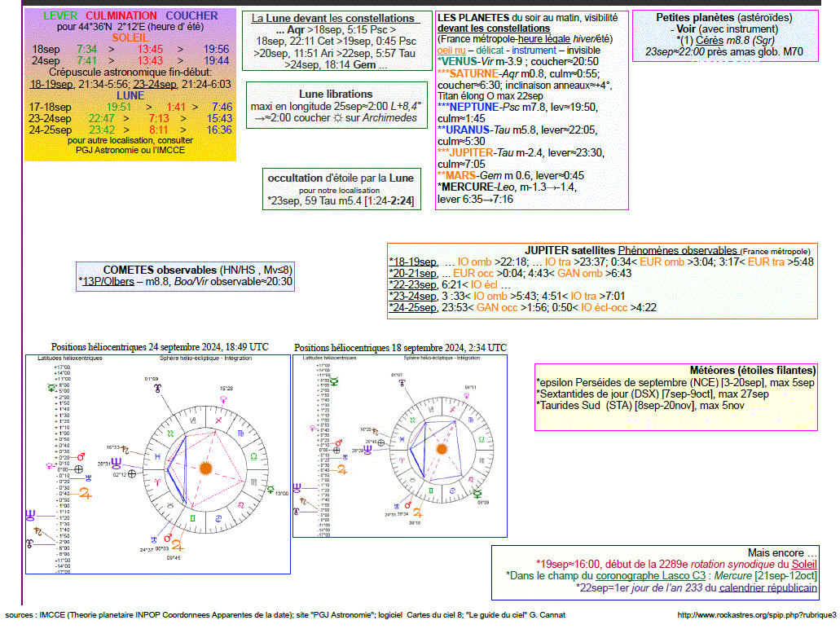
Task: Click the '7:34' sunrise time for 18sep
Action: [x=87, y=49]
